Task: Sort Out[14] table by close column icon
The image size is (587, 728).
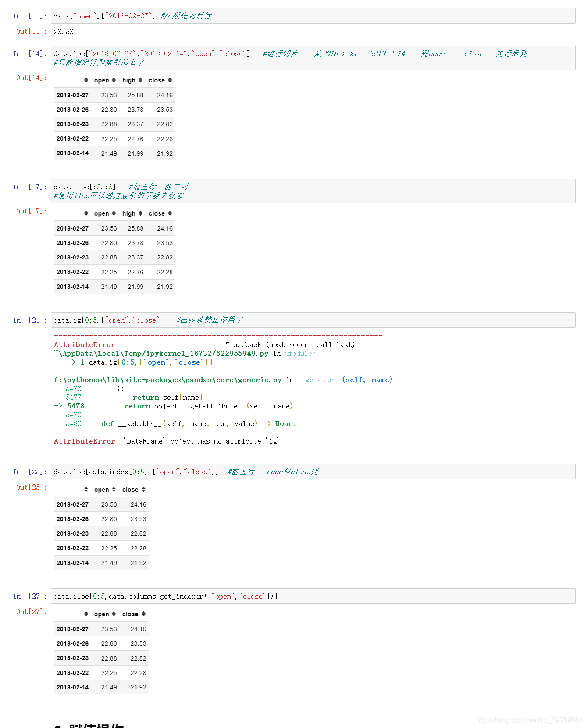Action: pyautogui.click(x=170, y=80)
